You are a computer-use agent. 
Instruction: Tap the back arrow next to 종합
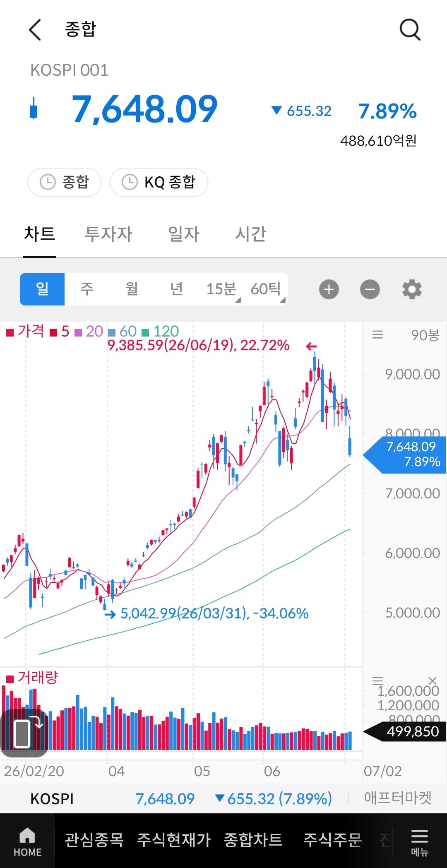pos(35,30)
